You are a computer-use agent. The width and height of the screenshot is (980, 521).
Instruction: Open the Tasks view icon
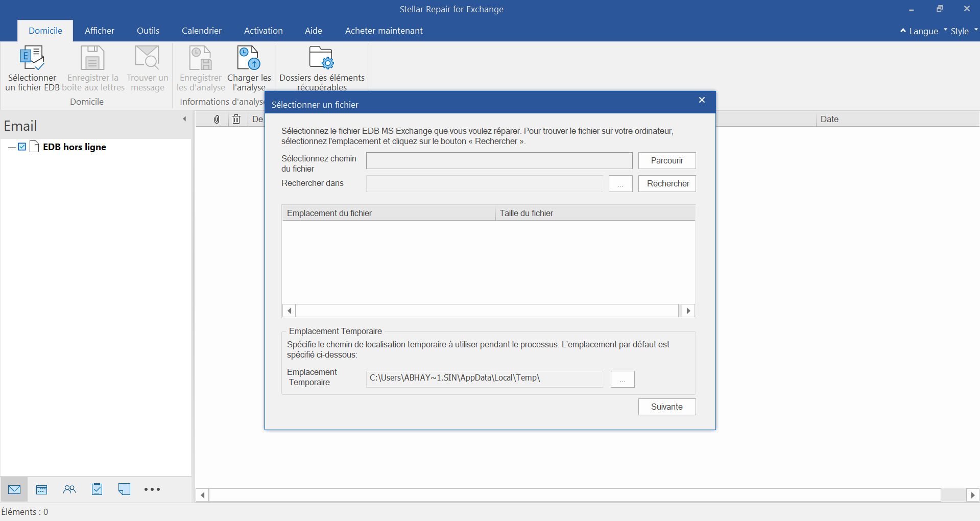pos(97,489)
